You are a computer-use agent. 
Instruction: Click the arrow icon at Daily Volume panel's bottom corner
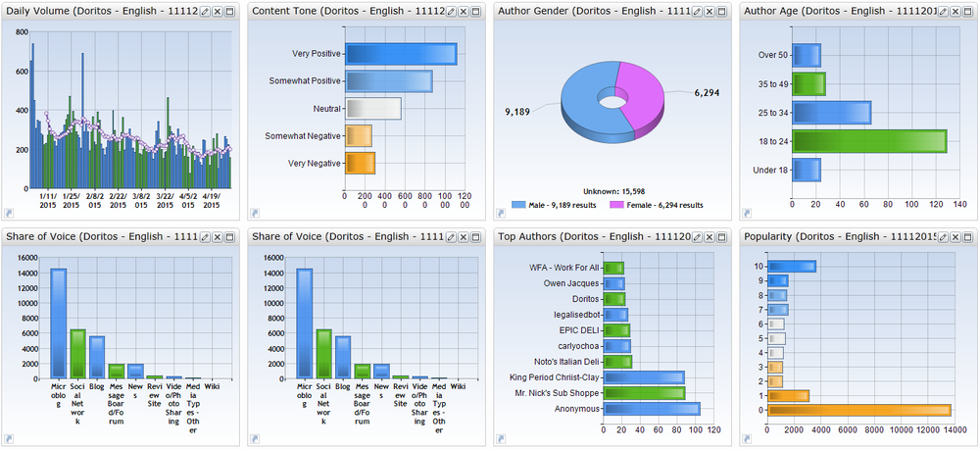click(8, 214)
